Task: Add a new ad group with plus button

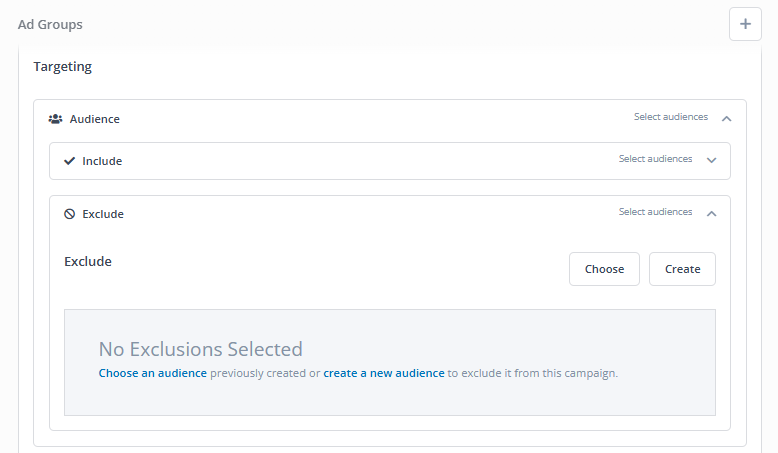Action: coord(745,24)
